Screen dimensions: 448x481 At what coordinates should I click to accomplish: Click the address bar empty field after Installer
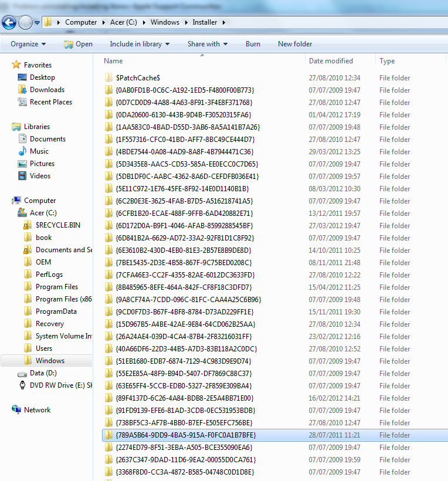click(x=337, y=22)
